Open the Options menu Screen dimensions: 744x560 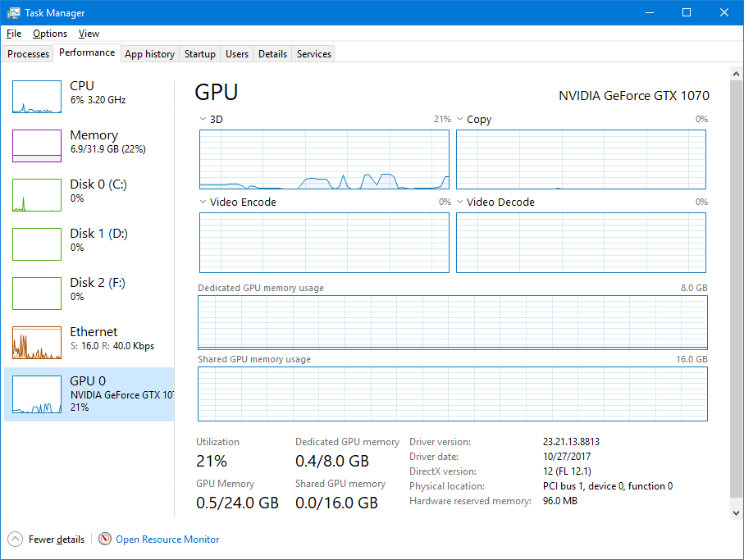click(50, 34)
